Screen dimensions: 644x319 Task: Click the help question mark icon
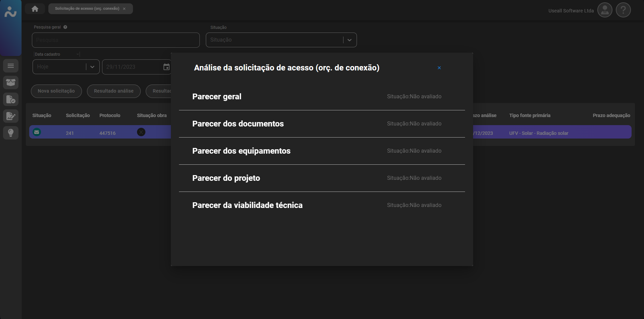click(x=623, y=10)
